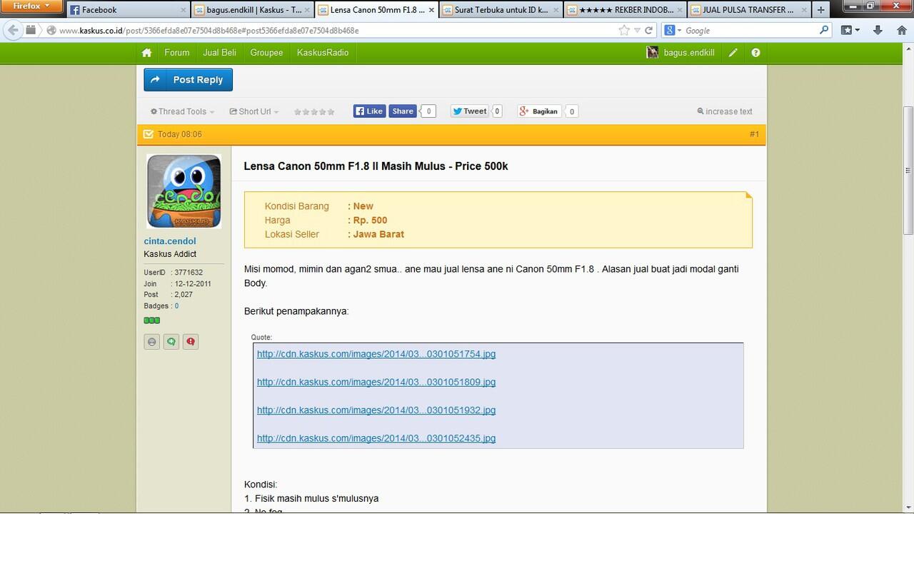Image resolution: width=914 pixels, height=588 pixels.
Task: Click the Rp. 500 price value
Action: click(x=370, y=220)
